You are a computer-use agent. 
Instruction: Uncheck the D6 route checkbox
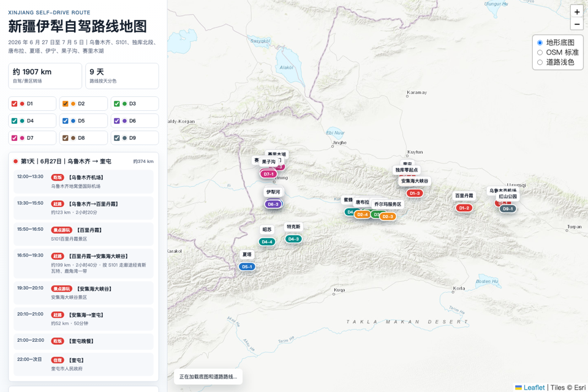pos(116,121)
